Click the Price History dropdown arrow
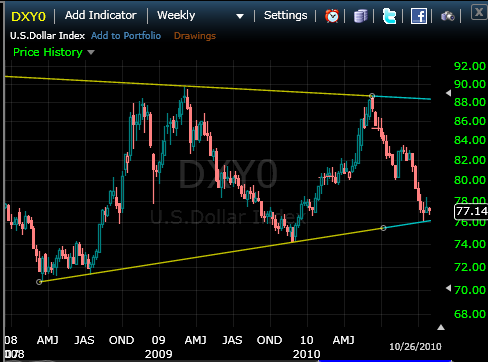Screen dimensions: 488x362 [91, 53]
